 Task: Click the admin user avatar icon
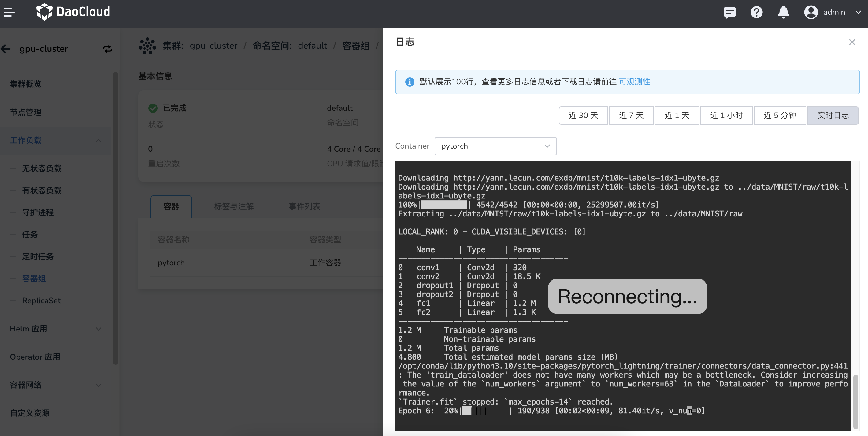pos(811,13)
